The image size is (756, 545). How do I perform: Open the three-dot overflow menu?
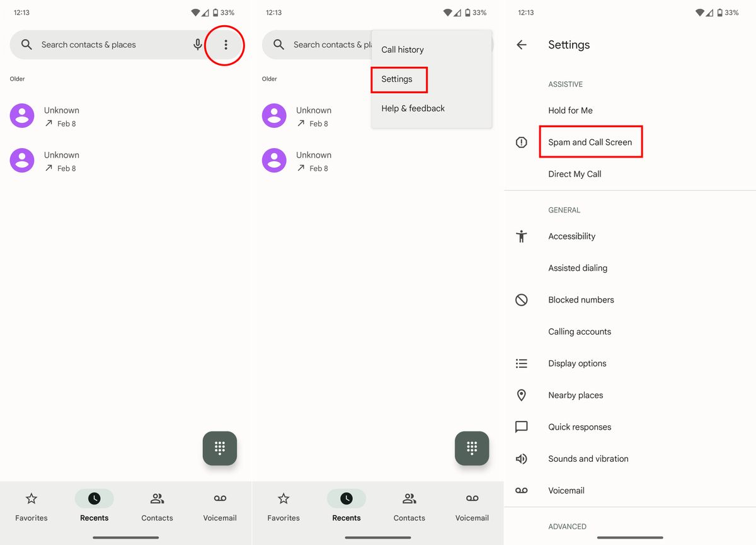tap(225, 44)
